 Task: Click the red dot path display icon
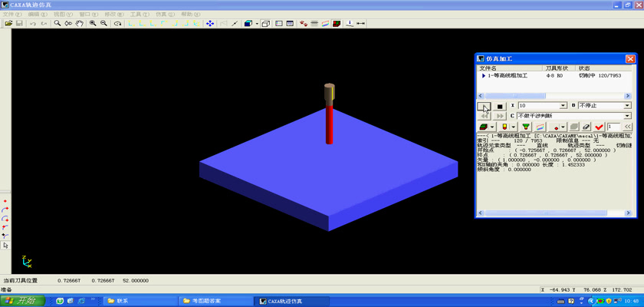(555, 127)
